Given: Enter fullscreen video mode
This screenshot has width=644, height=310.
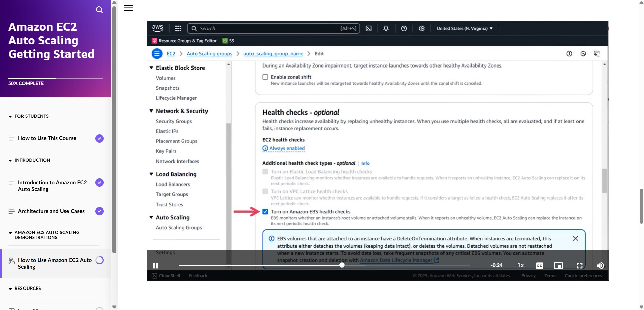Looking at the screenshot, I should click(580, 266).
